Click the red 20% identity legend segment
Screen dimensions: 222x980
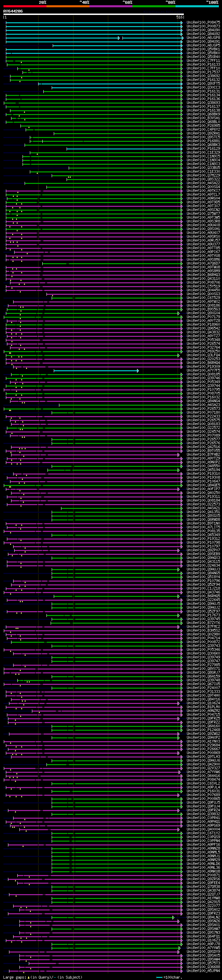25,6
